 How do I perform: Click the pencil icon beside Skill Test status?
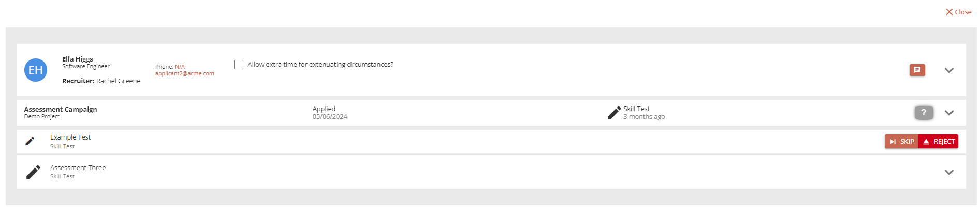(x=614, y=113)
